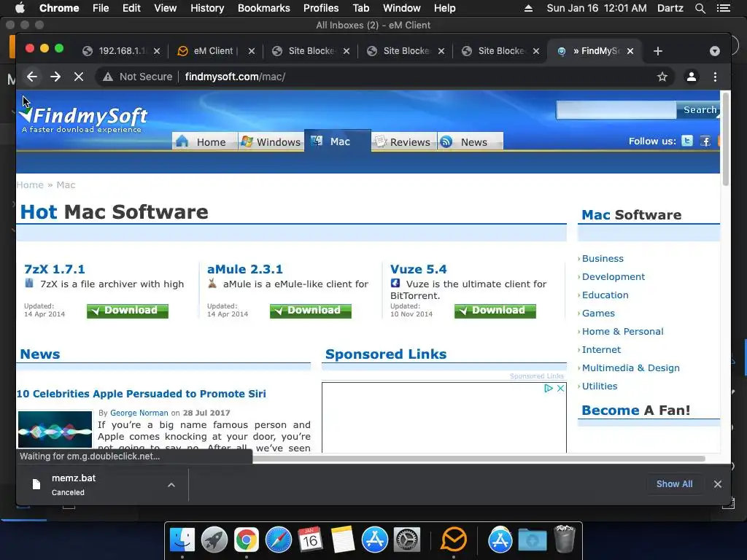Open the Bookmarks menu in menu bar
The width and height of the screenshot is (747, 560).
[x=263, y=8]
